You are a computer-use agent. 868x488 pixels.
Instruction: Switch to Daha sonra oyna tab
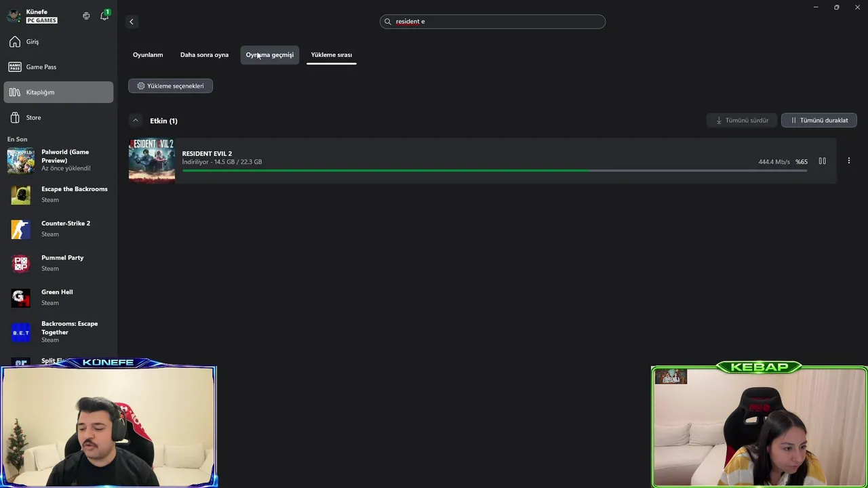pos(204,55)
